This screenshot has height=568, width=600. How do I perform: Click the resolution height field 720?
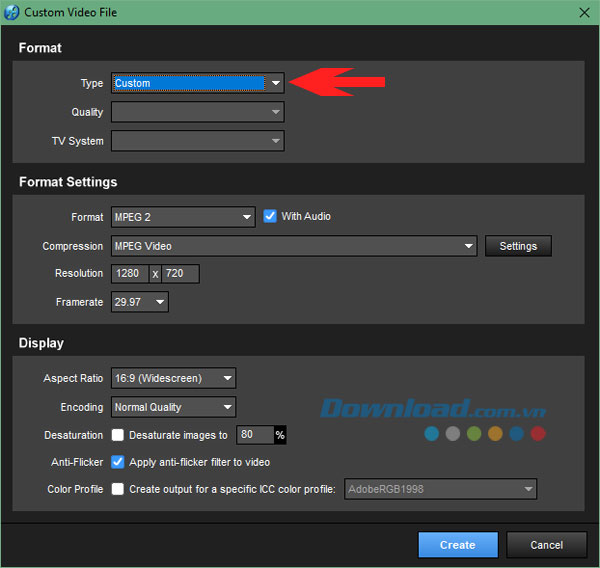click(x=180, y=274)
